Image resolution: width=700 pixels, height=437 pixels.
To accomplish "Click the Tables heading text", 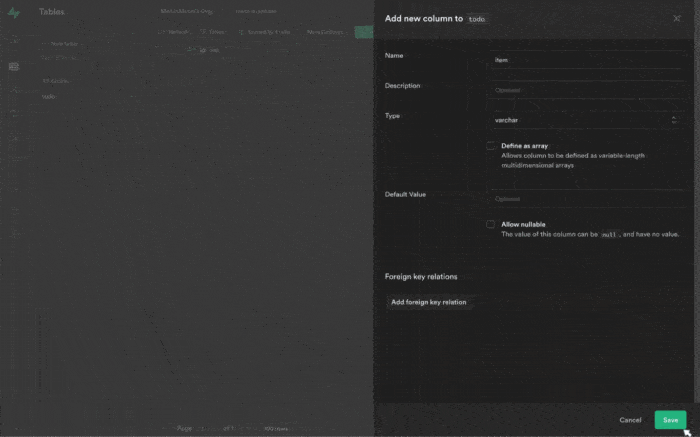I will tap(51, 12).
